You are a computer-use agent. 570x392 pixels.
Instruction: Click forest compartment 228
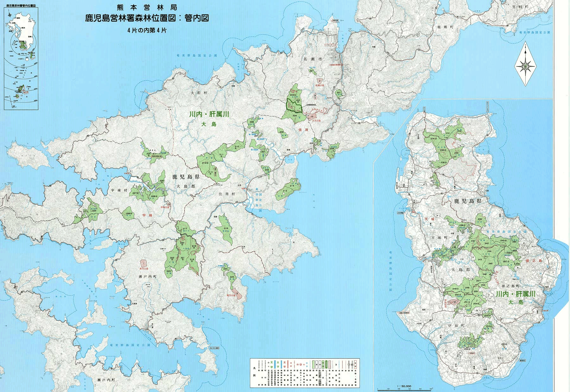coord(154,196)
